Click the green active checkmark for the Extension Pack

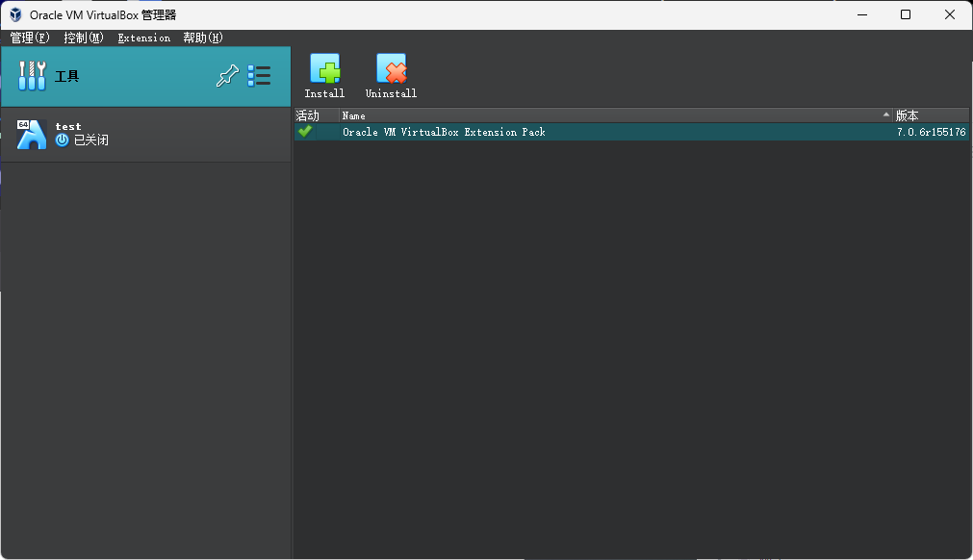pos(305,132)
